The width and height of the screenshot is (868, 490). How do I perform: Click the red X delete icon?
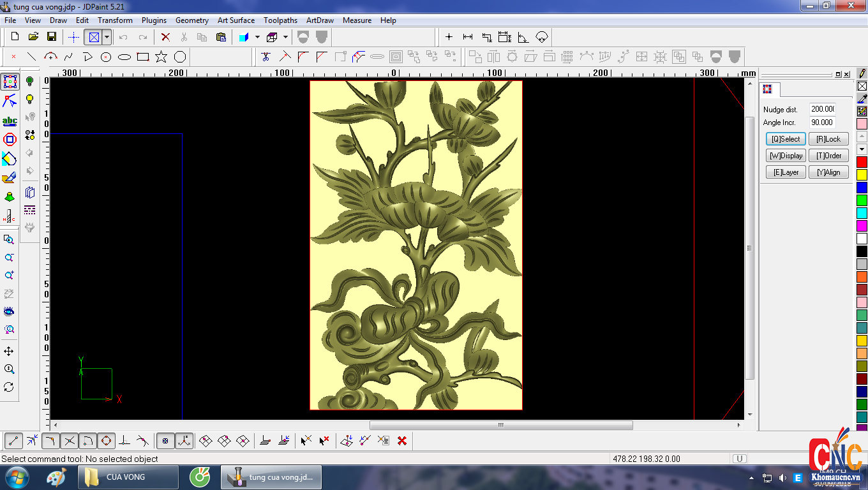(x=165, y=37)
